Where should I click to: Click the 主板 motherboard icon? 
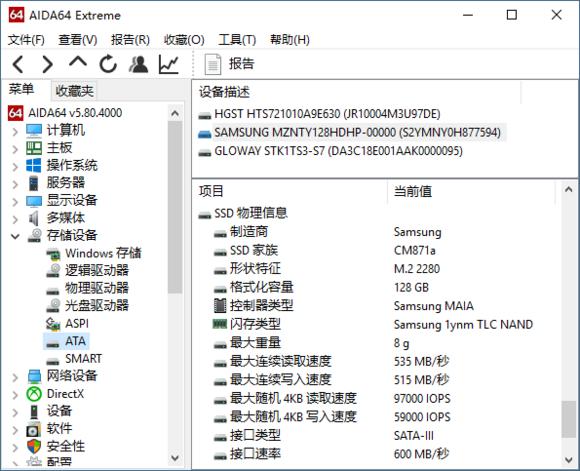34,148
